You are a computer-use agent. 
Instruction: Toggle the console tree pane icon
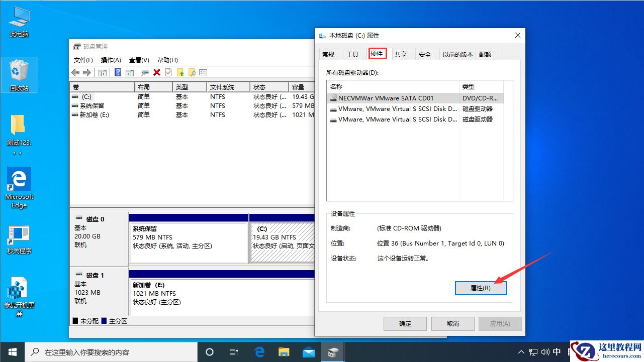click(x=102, y=72)
